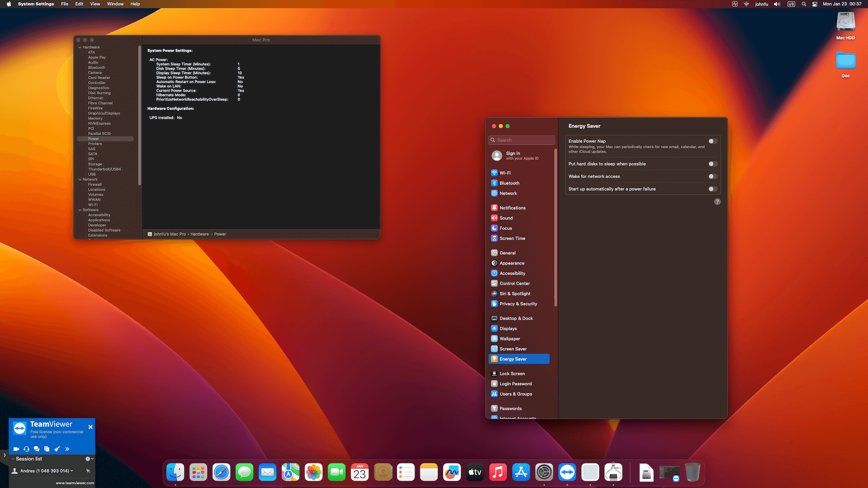The width and height of the screenshot is (868, 488).
Task: Close the TeamViewer panel with X
Action: pos(90,427)
